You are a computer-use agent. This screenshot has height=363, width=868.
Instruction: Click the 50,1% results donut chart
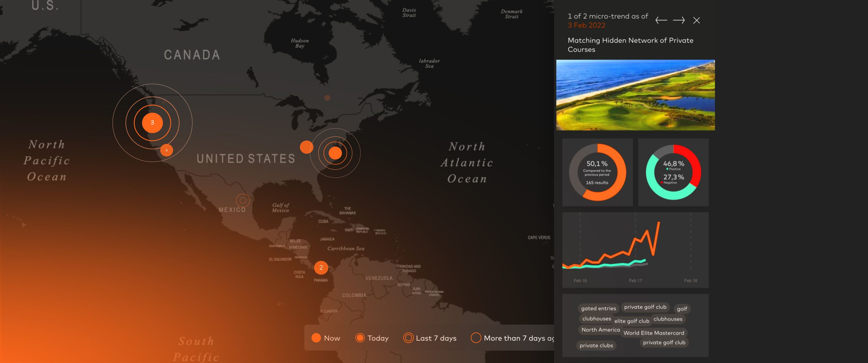[597, 172]
